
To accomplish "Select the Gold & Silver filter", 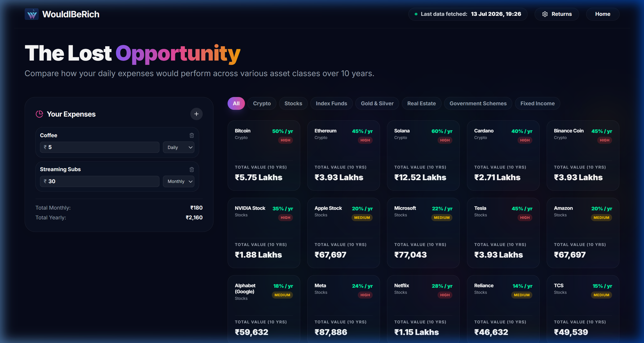I will (x=377, y=104).
